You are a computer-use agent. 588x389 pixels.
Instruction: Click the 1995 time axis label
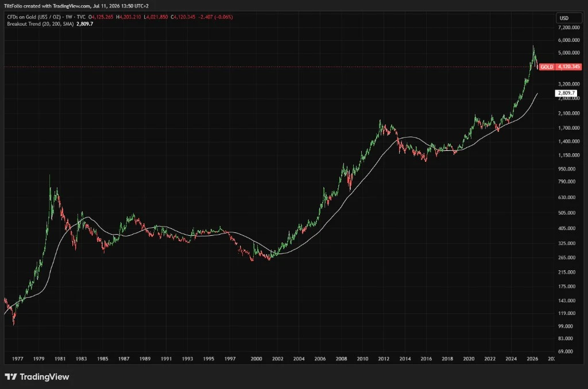tap(208, 359)
